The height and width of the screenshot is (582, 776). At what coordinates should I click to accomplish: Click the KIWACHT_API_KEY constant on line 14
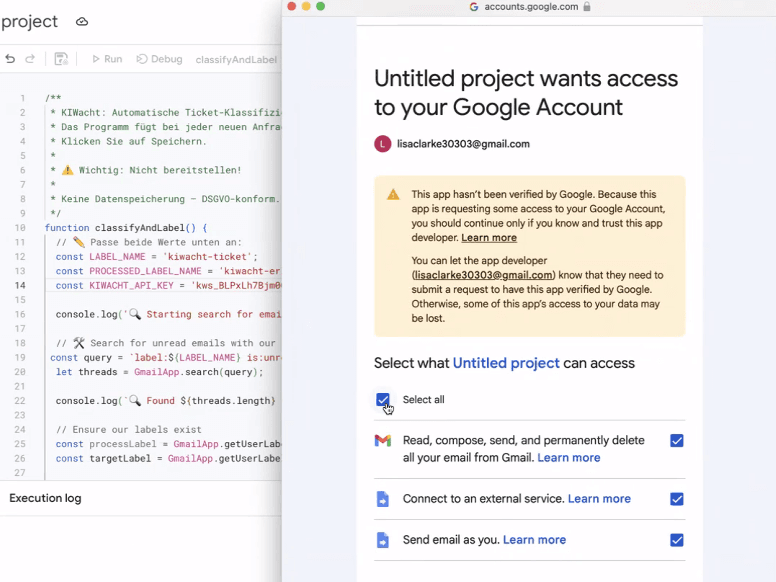(x=131, y=286)
